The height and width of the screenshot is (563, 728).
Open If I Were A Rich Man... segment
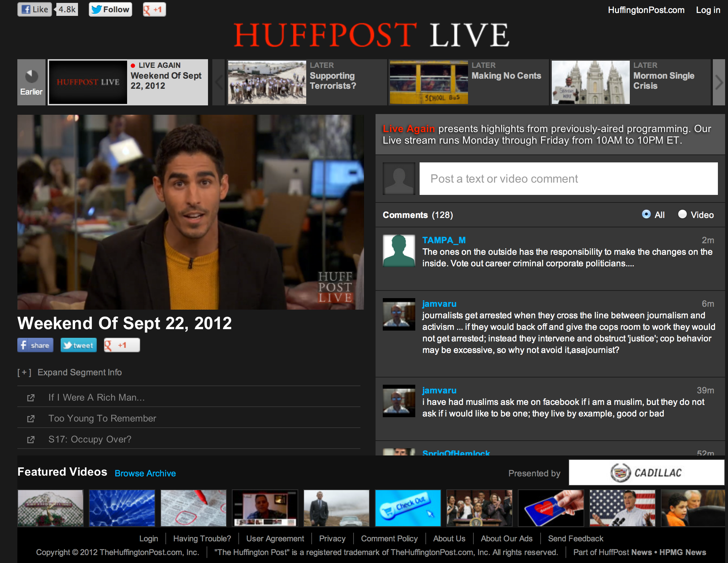coord(96,397)
